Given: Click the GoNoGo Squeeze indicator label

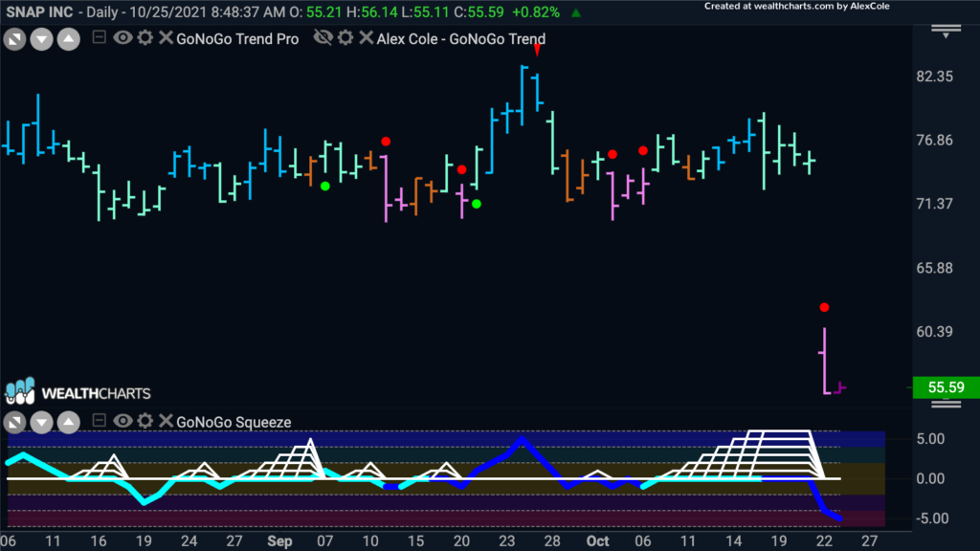Looking at the screenshot, I should (x=234, y=422).
